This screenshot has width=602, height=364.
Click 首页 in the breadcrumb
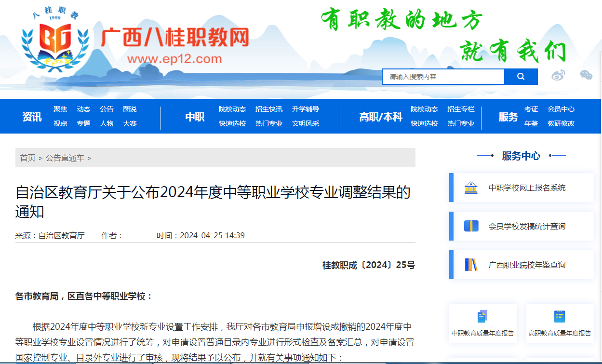[x=27, y=158]
